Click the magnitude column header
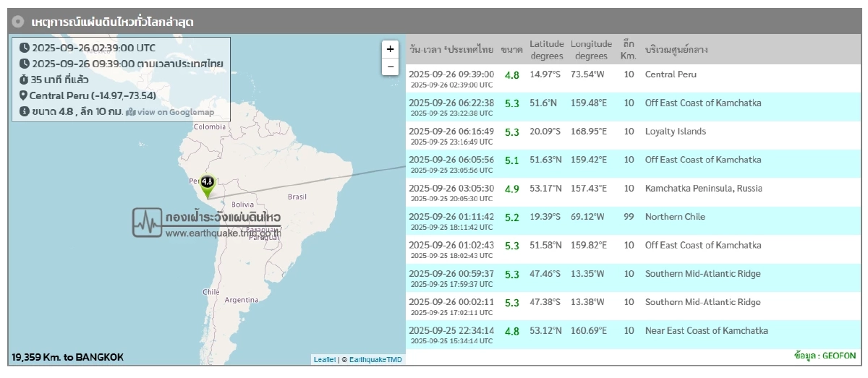868x378 pixels. coord(511,50)
